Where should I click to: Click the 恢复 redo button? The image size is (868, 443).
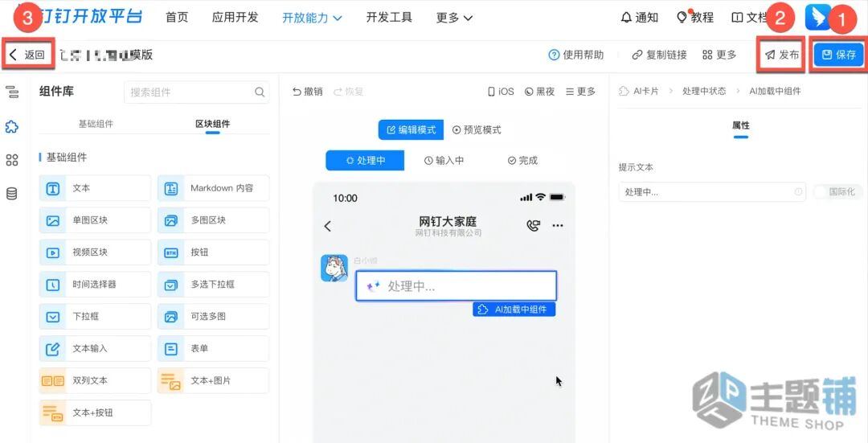[348, 92]
